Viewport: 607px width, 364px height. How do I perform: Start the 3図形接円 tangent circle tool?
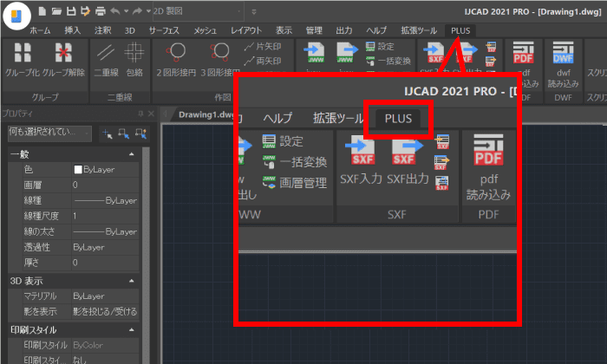[220, 60]
